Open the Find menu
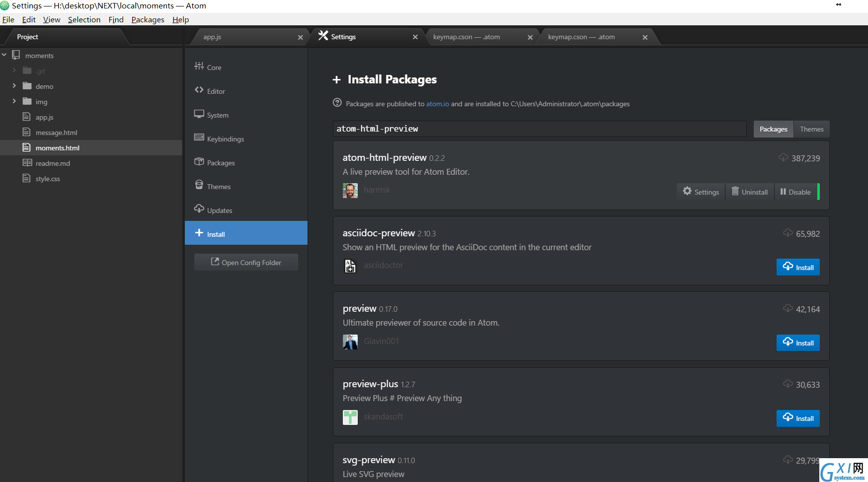The image size is (868, 482). pos(116,19)
